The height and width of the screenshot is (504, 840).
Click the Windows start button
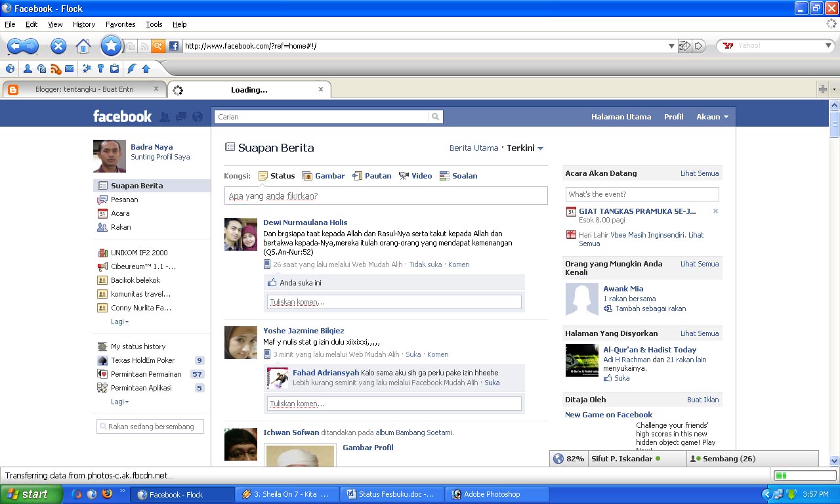point(31,494)
